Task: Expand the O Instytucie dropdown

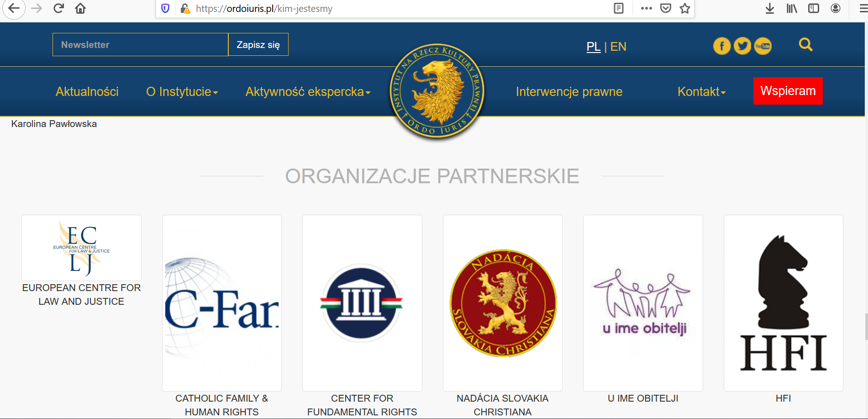Action: click(x=182, y=92)
